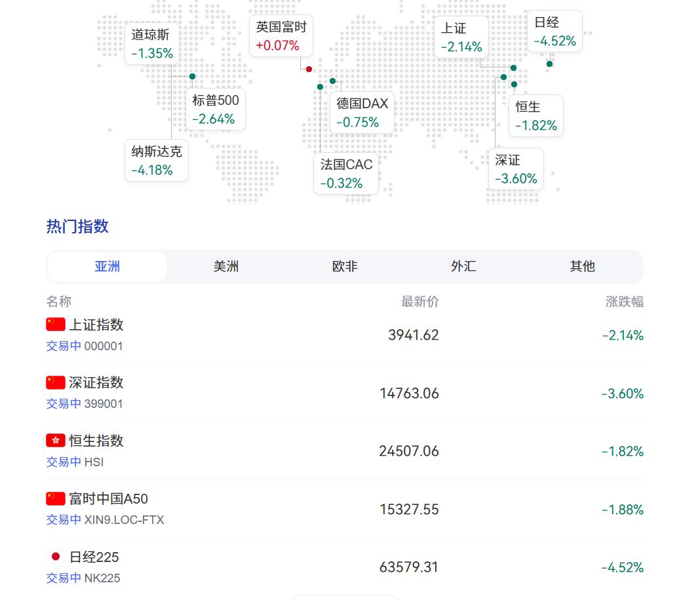The width and height of the screenshot is (700, 600).
Task: Switch to the 外汇 tab
Action: [463, 267]
